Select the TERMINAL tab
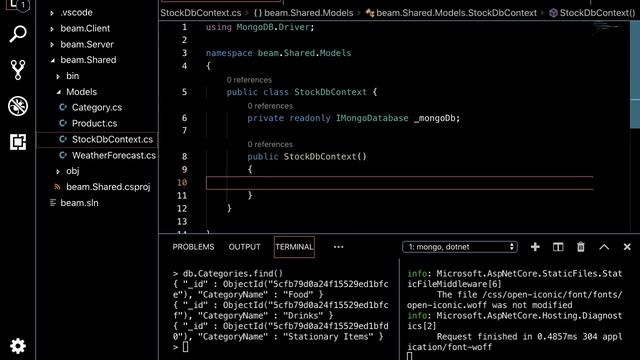Image resolution: width=640 pixels, height=360 pixels. click(294, 247)
